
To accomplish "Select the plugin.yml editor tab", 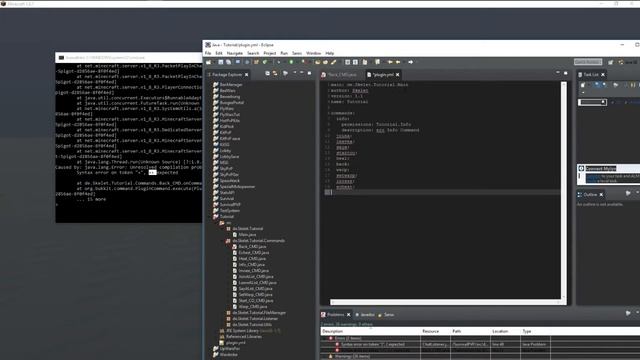I will click(x=382, y=75).
